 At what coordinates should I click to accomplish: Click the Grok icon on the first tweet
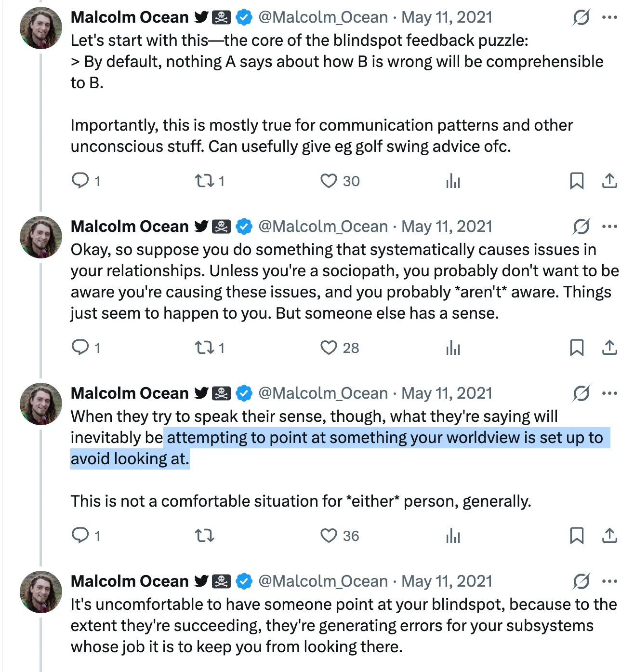pyautogui.click(x=581, y=17)
